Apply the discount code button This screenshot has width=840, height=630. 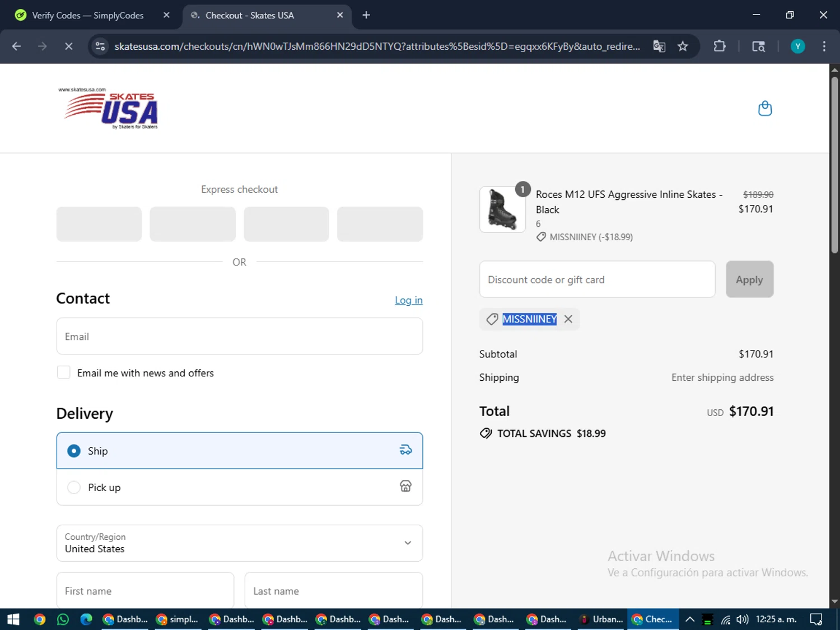pyautogui.click(x=749, y=279)
